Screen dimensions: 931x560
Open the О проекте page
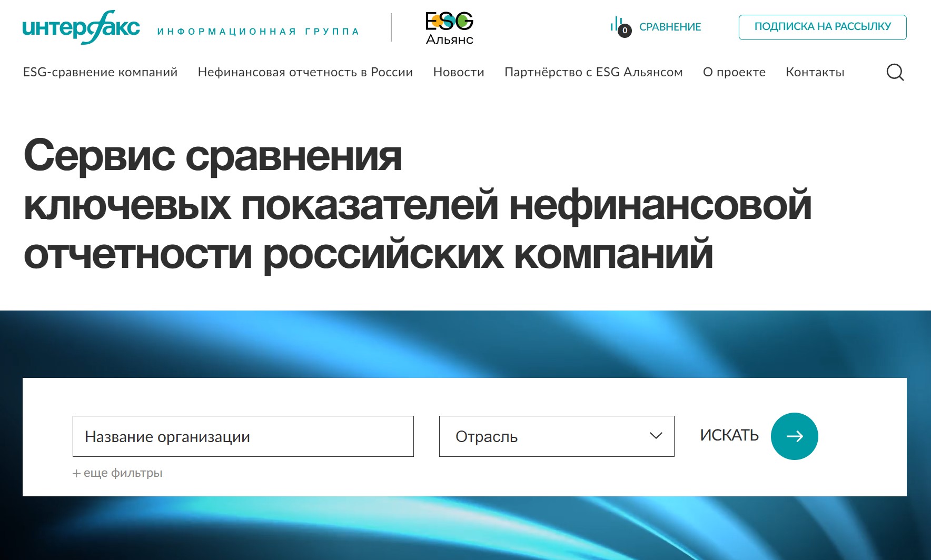(x=734, y=72)
